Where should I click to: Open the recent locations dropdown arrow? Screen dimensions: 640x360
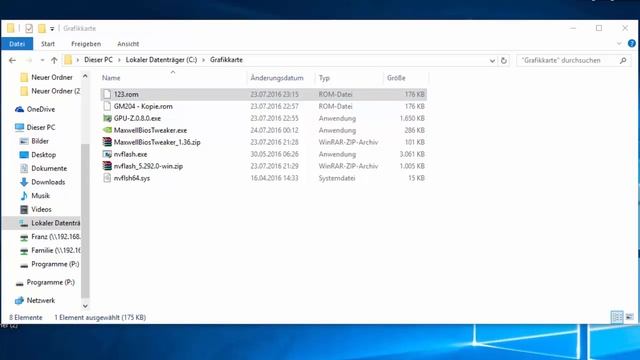[42, 60]
